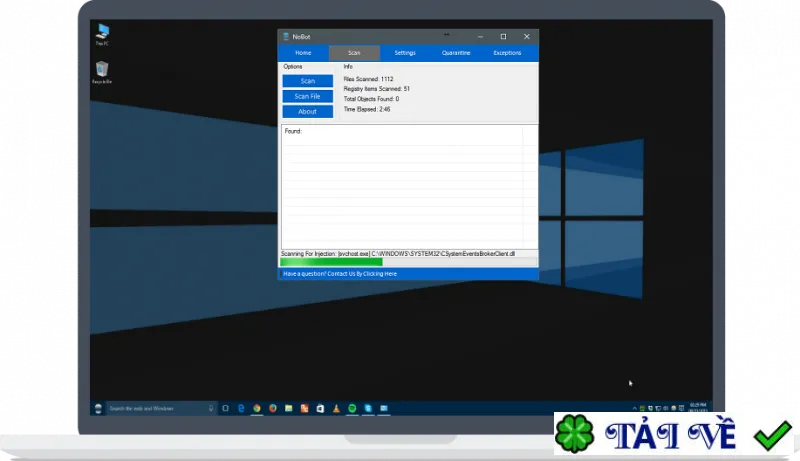The image size is (800, 461).
Task: Click the 'Scanning For Injection' status line
Action: [398, 253]
